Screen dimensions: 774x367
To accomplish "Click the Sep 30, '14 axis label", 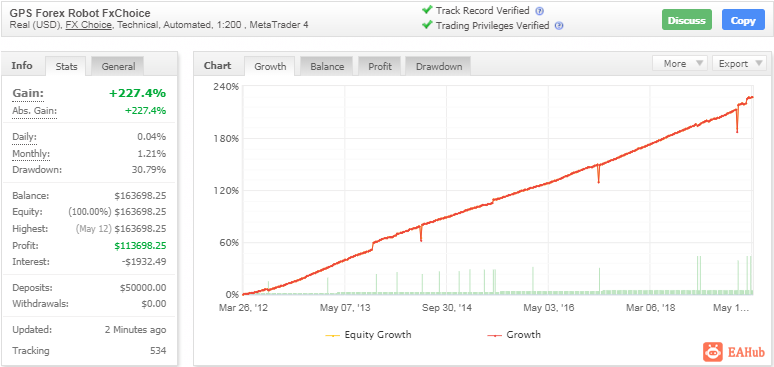I will coord(447,308).
